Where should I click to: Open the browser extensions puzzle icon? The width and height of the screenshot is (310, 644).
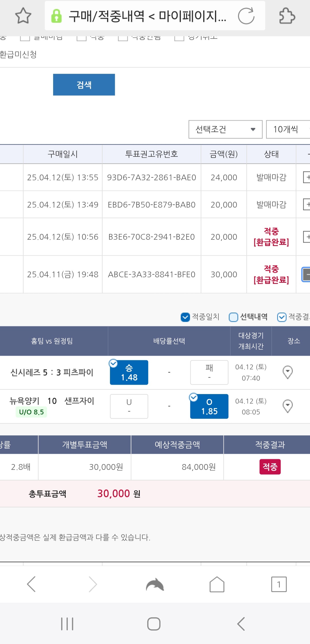(287, 16)
